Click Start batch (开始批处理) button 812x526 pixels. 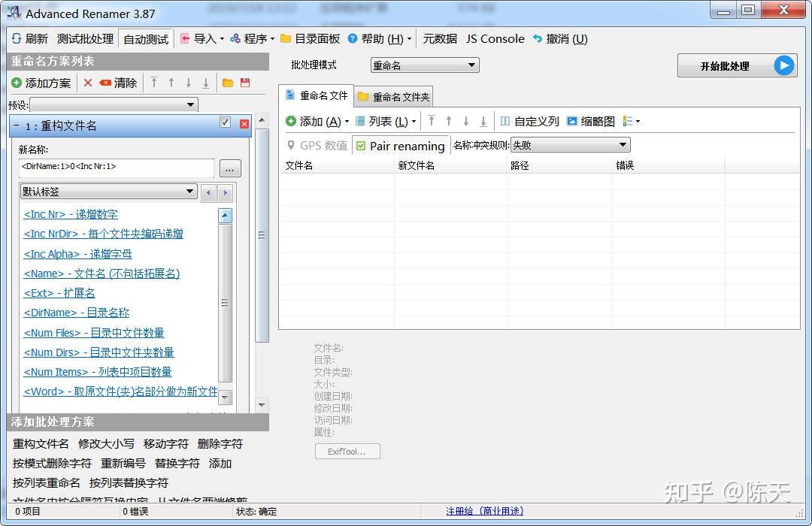tap(737, 66)
